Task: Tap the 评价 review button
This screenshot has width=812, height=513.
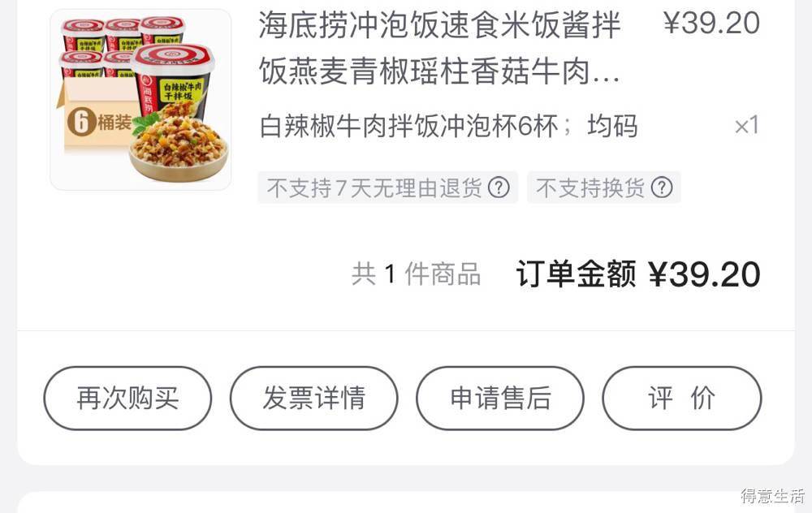Action: pos(682,398)
